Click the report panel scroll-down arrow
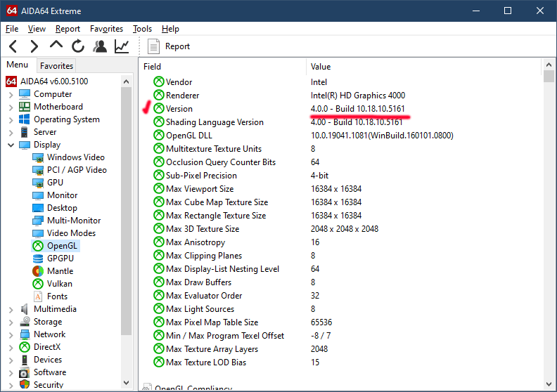This screenshot has height=392, width=557. pos(549,384)
